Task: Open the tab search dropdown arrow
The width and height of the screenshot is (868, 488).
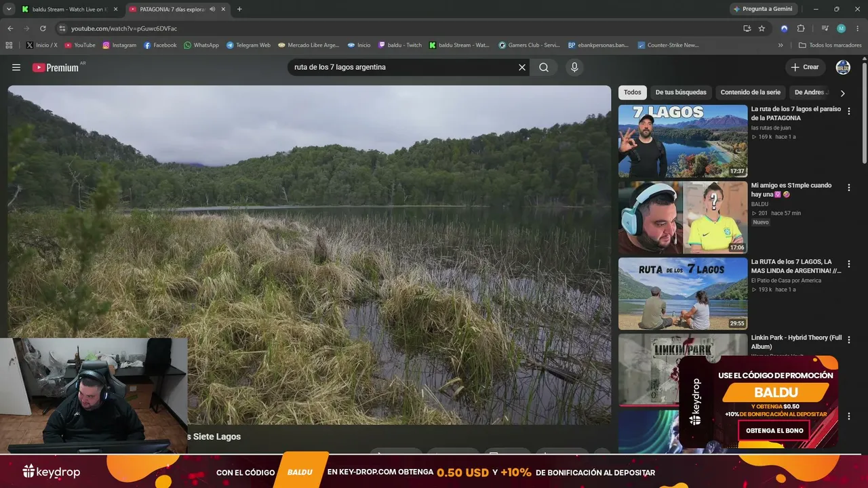Action: click(x=9, y=9)
